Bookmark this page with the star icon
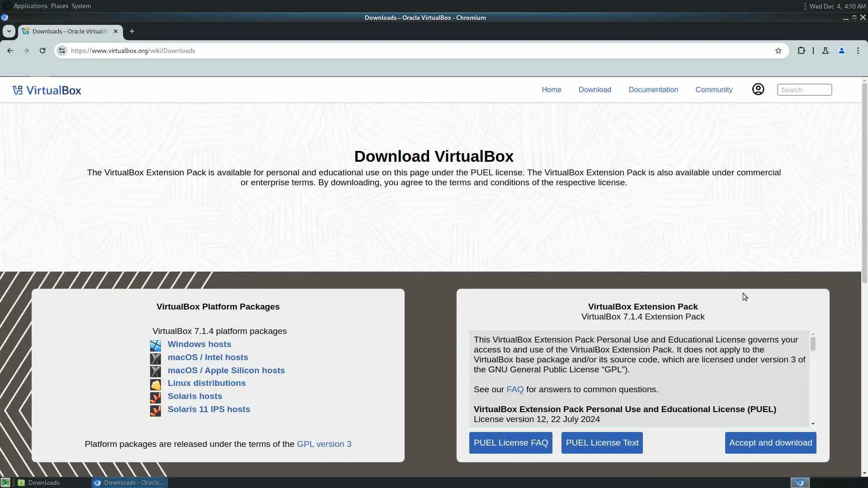The image size is (868, 488). (778, 51)
